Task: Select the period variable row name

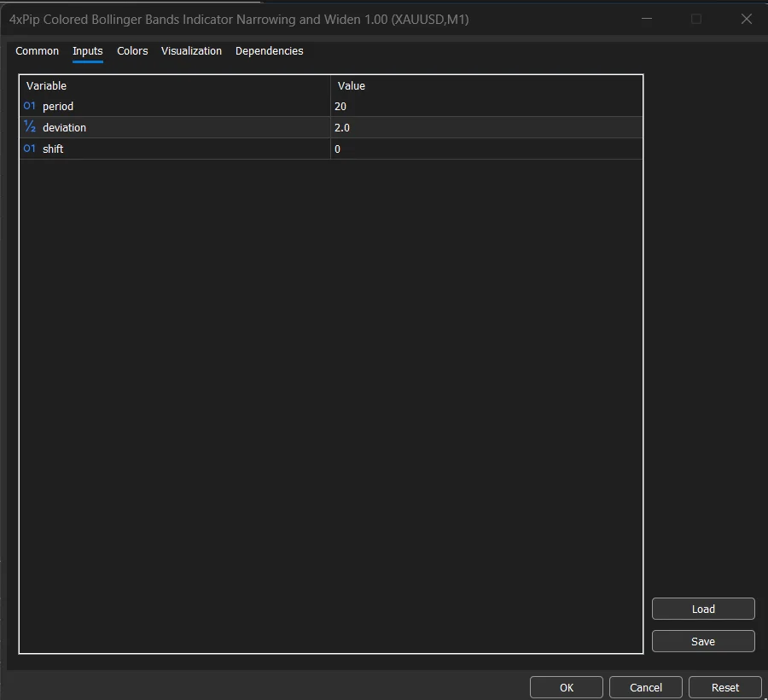Action: click(x=58, y=107)
